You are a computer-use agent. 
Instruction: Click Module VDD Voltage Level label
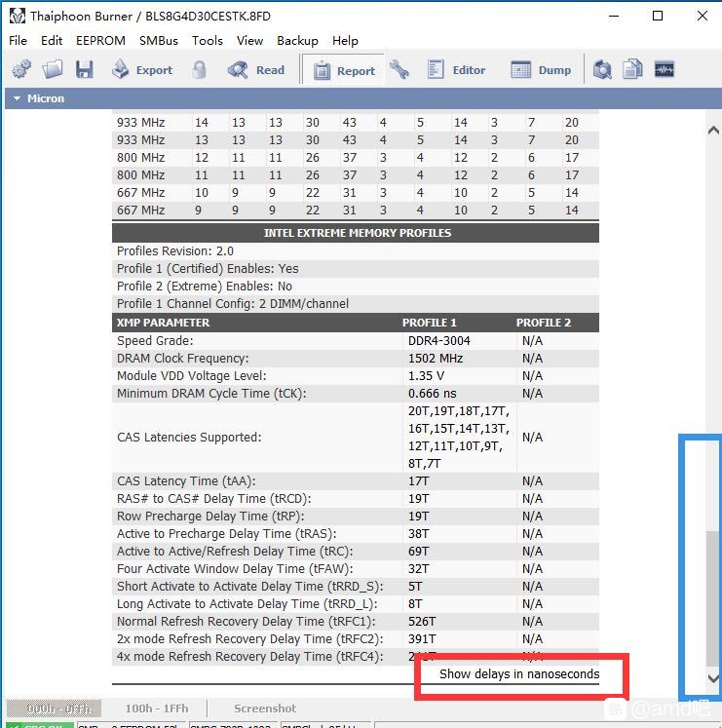[x=192, y=376]
